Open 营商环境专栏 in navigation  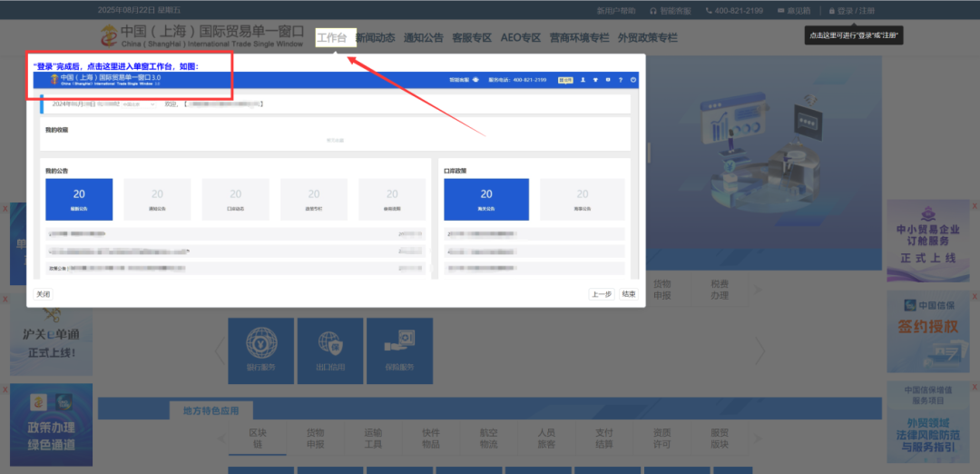point(579,37)
